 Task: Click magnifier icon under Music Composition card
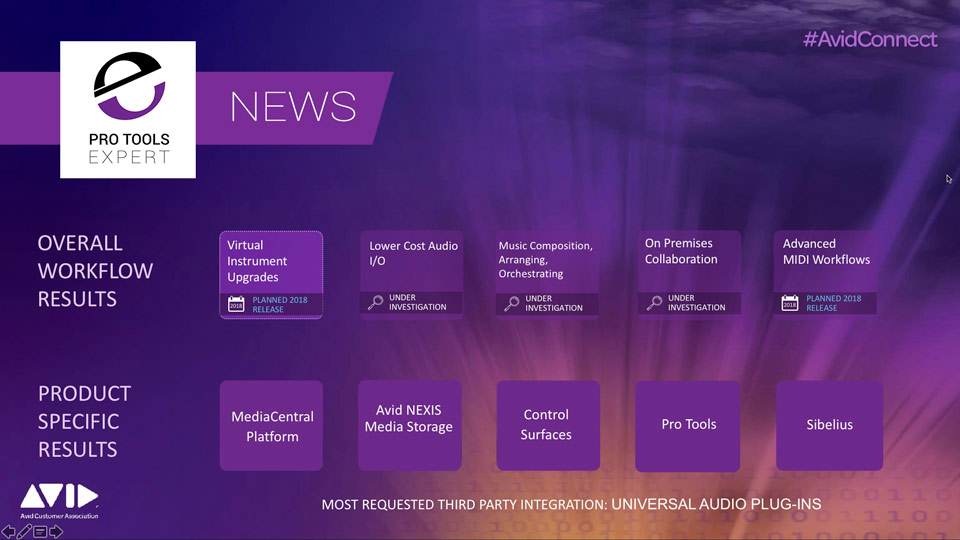click(x=511, y=303)
